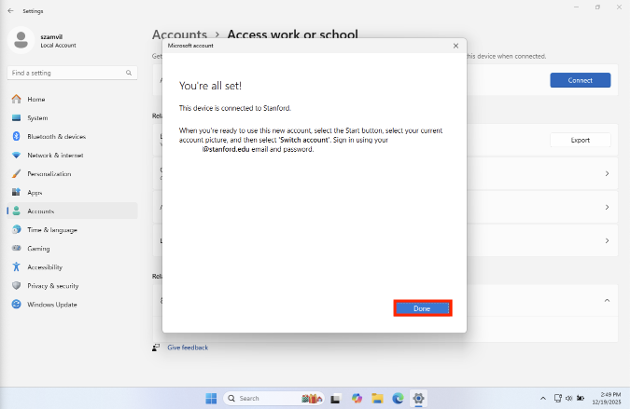
Task: Click the Export button
Action: click(580, 140)
